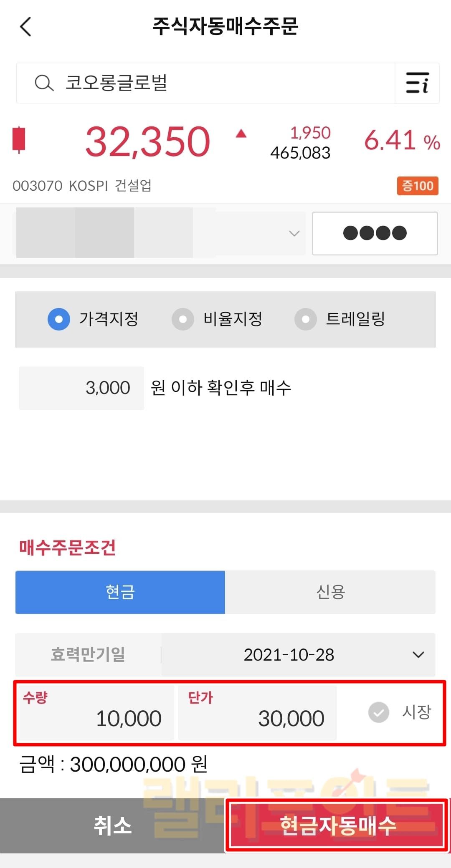Tap the 증100 margin badge

pos(417,186)
